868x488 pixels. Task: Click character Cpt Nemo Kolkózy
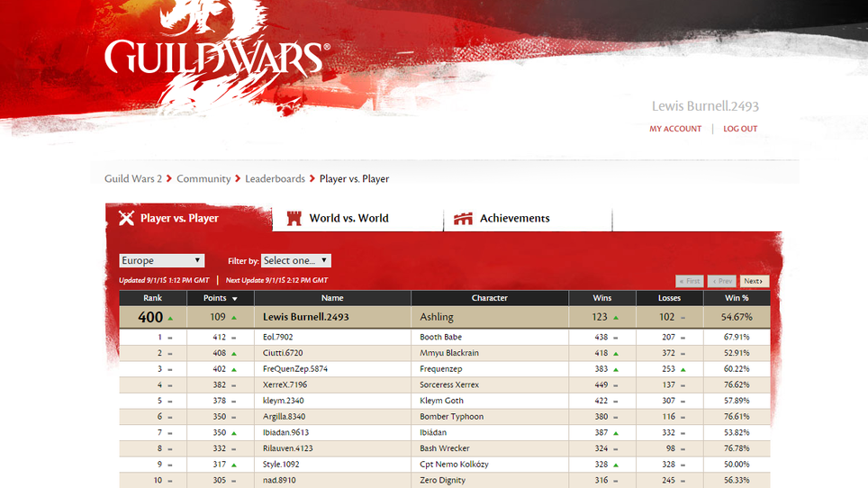coord(454,465)
